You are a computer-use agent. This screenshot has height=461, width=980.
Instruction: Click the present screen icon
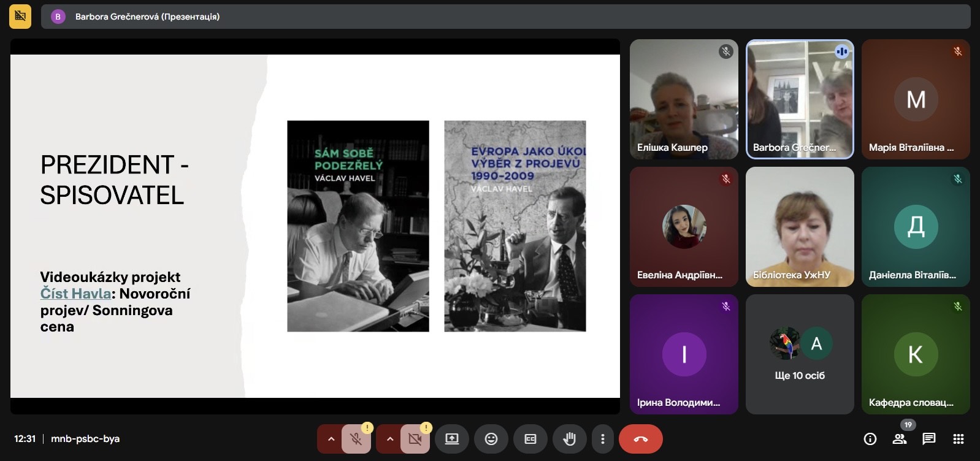[451, 439]
